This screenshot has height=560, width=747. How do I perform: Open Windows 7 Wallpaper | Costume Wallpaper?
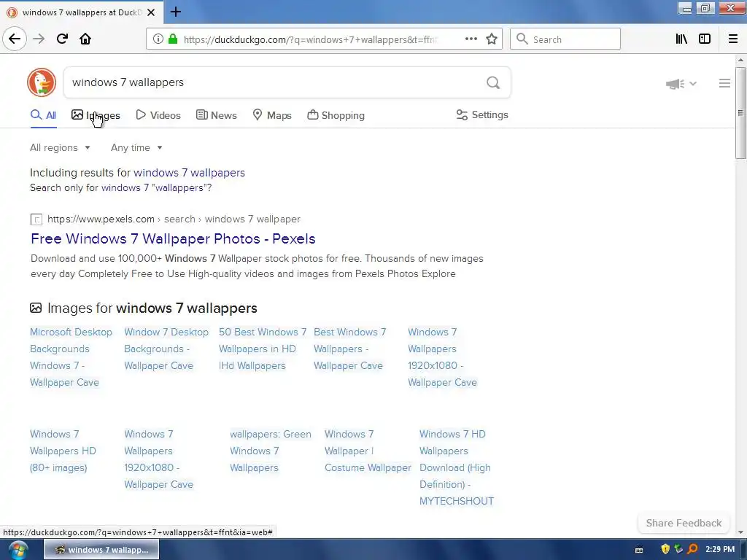pos(368,451)
